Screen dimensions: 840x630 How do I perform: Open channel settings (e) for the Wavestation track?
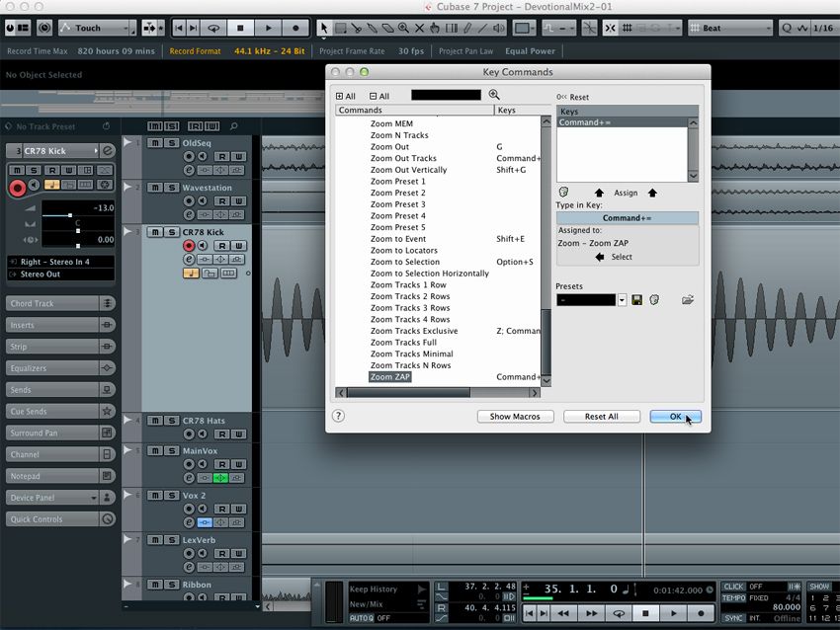(x=188, y=212)
